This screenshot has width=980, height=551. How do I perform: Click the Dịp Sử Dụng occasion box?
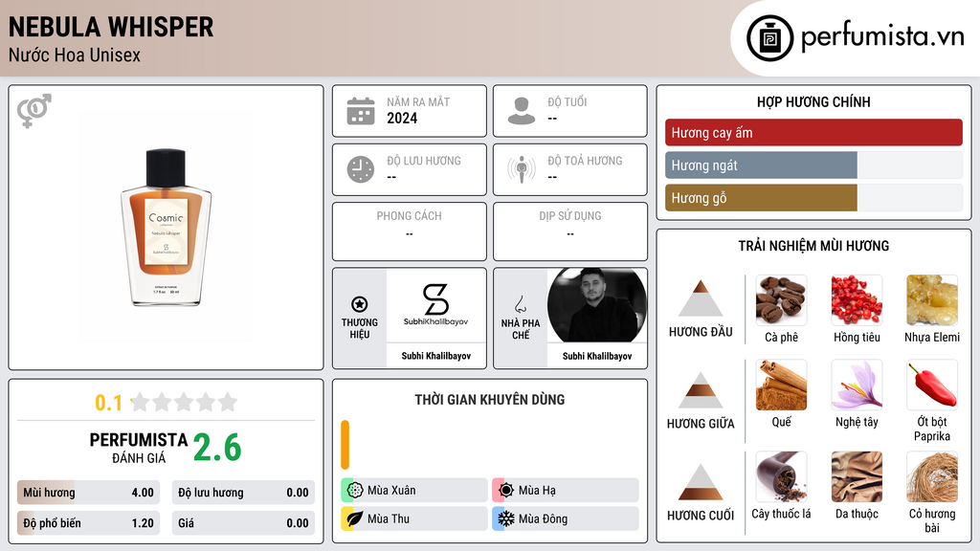[x=570, y=231]
